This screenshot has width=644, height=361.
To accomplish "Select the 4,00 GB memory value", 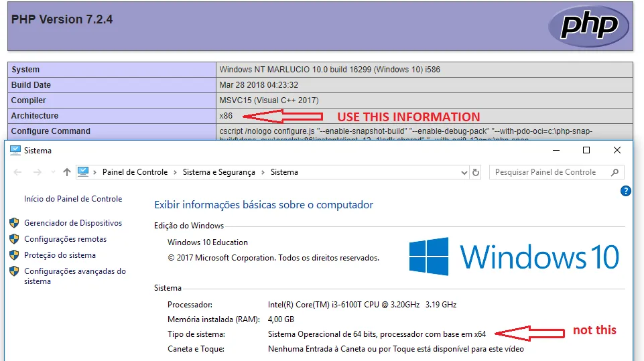I will [281, 319].
